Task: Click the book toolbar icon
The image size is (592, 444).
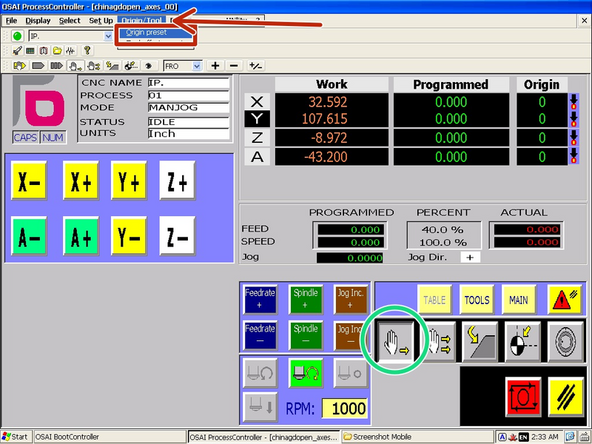Action: [43, 51]
